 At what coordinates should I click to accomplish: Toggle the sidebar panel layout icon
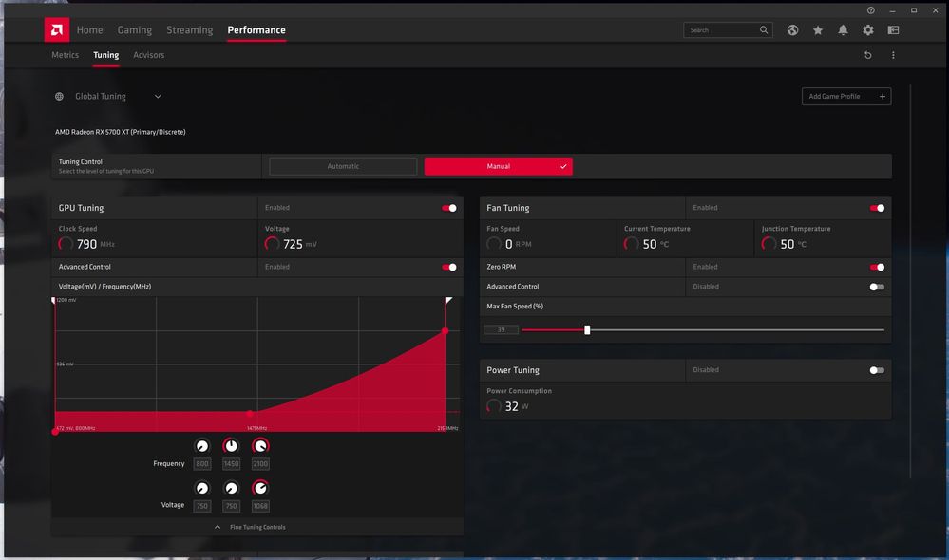[893, 29]
